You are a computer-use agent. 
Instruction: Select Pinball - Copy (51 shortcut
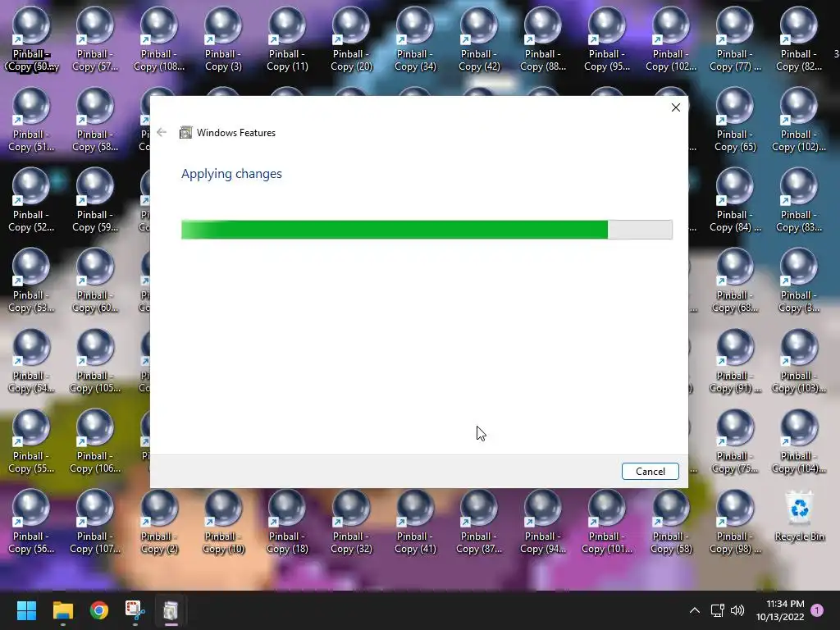(x=31, y=121)
